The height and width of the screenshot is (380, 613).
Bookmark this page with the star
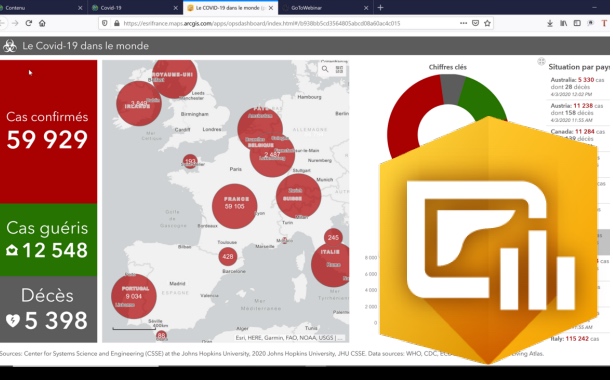(x=487, y=23)
